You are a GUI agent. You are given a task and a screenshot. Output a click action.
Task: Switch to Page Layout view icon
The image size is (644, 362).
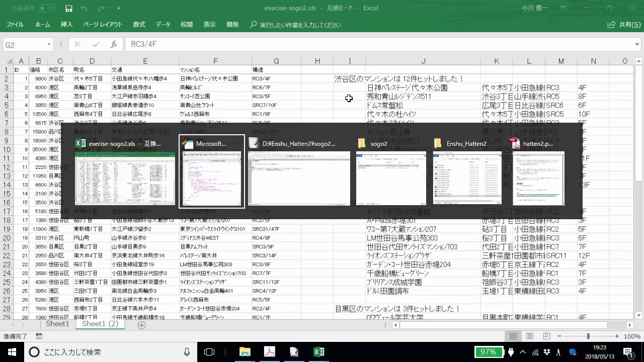(x=530, y=336)
